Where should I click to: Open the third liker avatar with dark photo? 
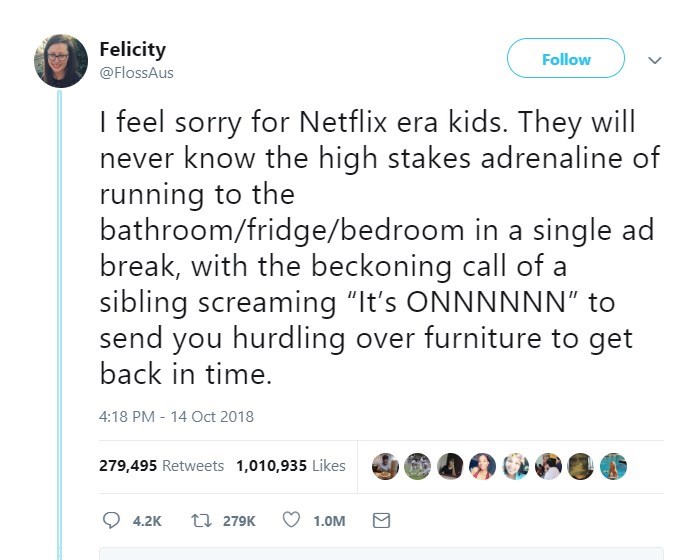449,466
